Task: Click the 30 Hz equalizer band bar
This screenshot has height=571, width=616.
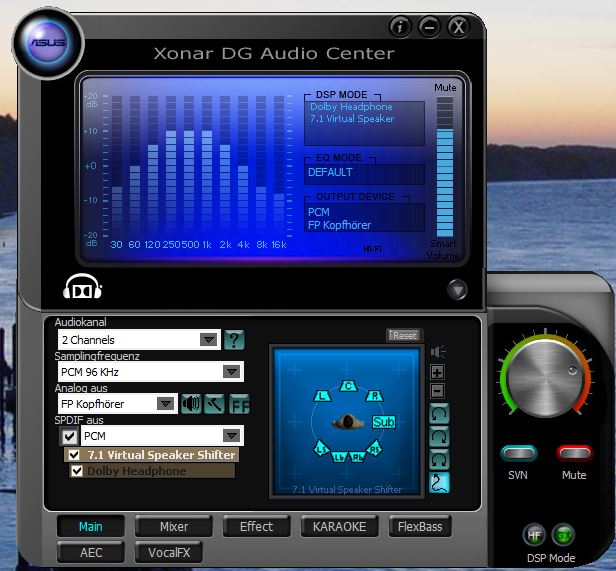Action: point(117,165)
